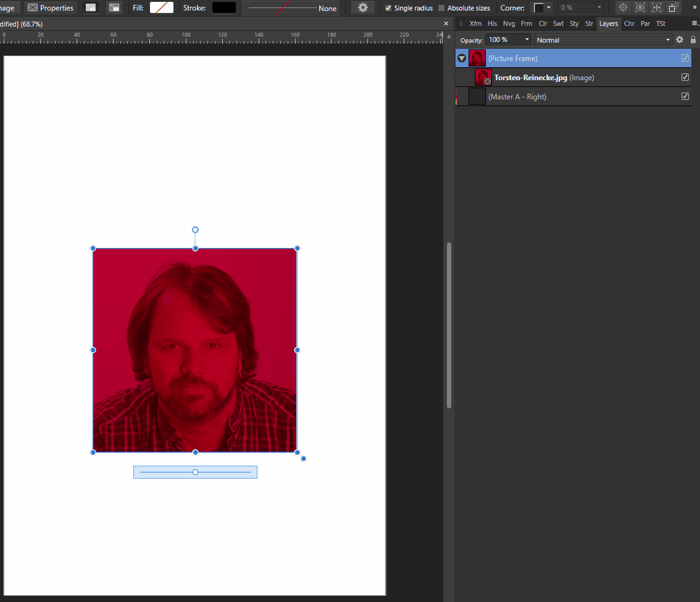Click the double-arrow toolbar overflow icon

(x=694, y=8)
